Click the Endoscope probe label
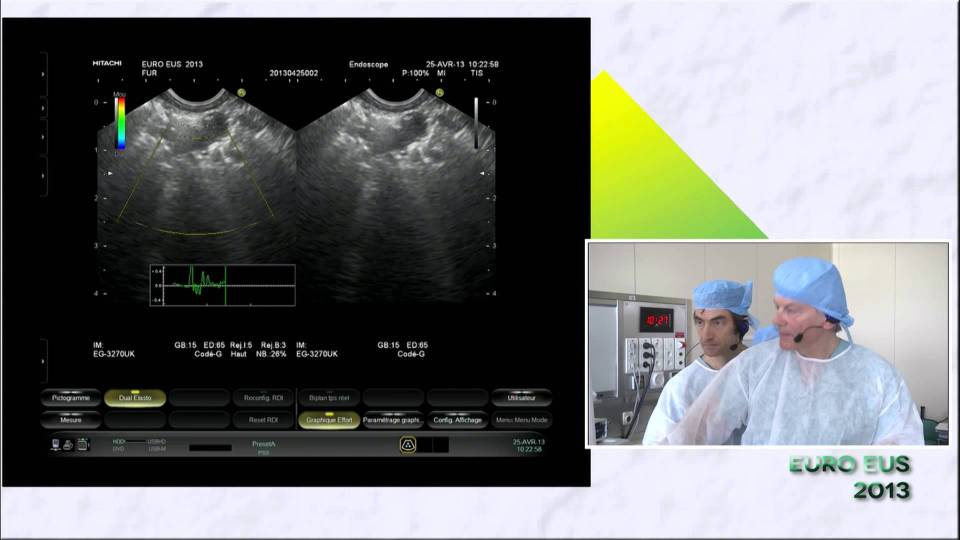 click(369, 64)
